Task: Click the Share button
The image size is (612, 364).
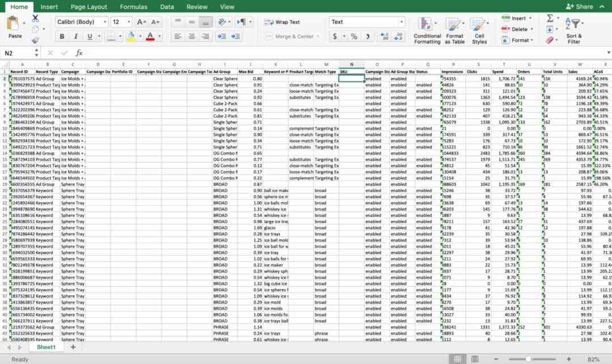Action: coord(580,7)
